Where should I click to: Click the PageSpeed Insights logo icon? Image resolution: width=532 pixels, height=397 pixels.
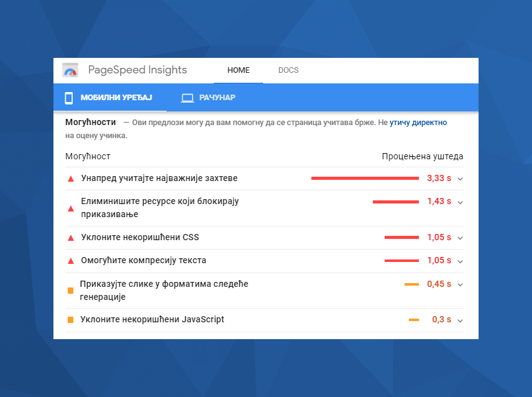pos(70,70)
